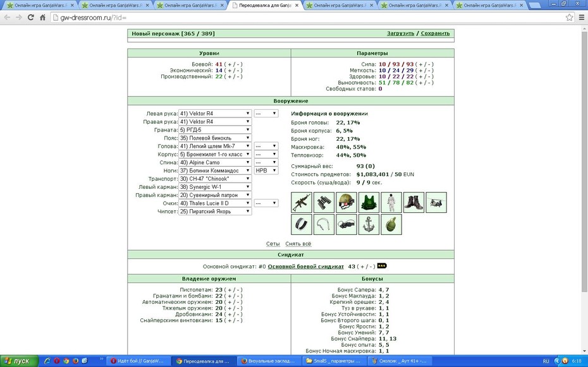Open Спина camo dropdown
The height and width of the screenshot is (367, 588).
[215, 162]
